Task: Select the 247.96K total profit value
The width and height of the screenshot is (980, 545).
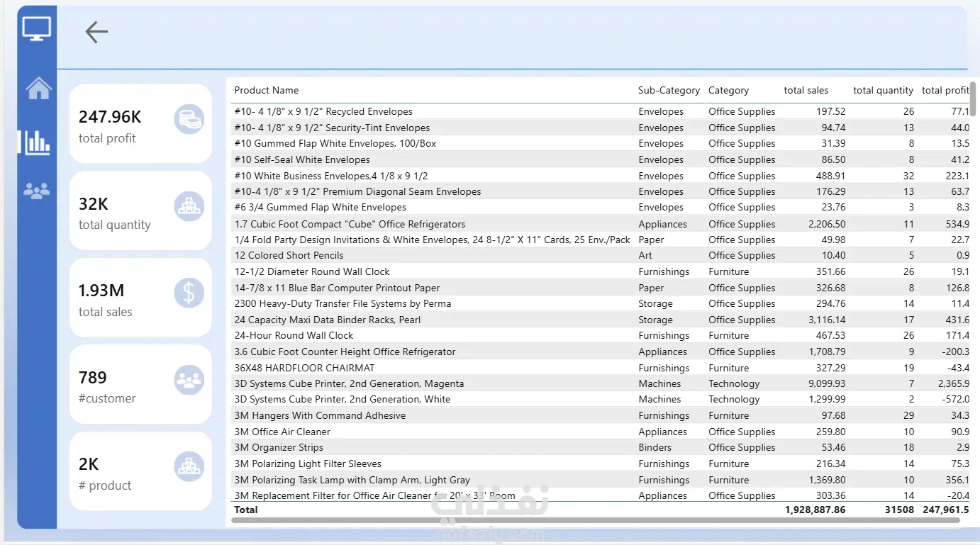Action: (110, 117)
